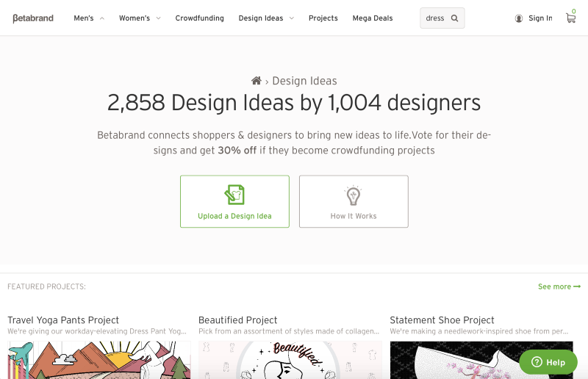Expand the Women's dropdown menu
The image size is (588, 379).
point(140,18)
